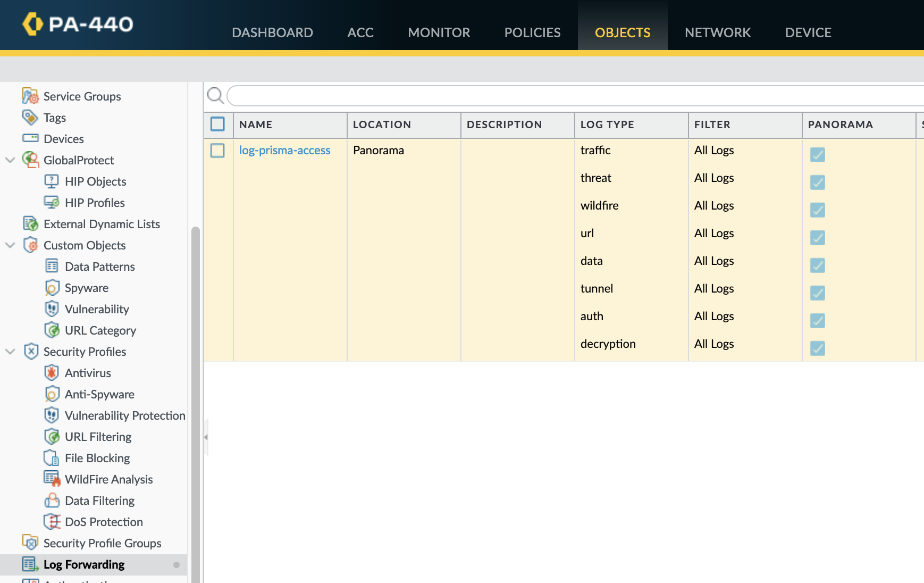Click the URL Filtering icon

[52, 437]
